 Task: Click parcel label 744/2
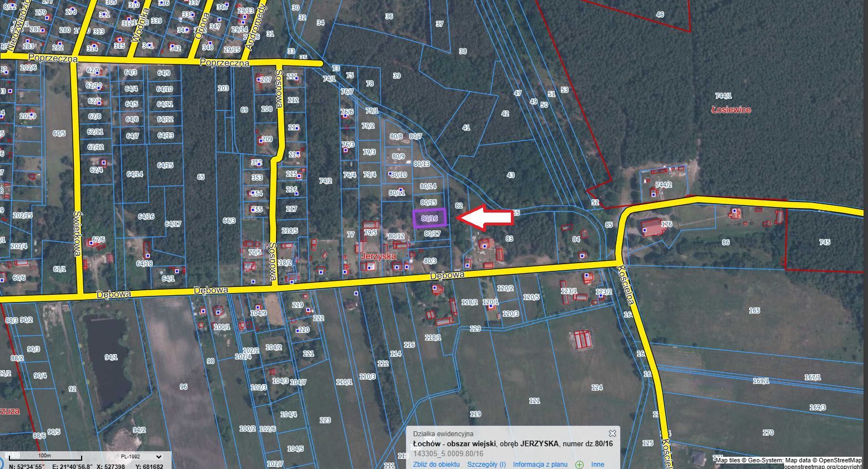664,184
